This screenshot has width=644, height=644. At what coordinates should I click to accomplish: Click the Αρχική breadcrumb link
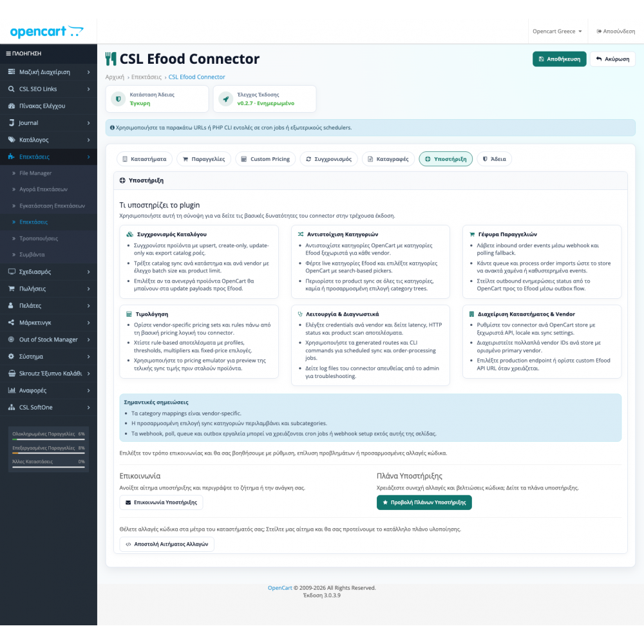115,77
